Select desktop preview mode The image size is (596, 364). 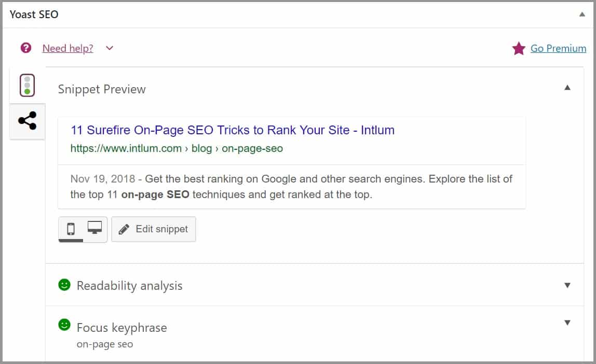tap(94, 228)
